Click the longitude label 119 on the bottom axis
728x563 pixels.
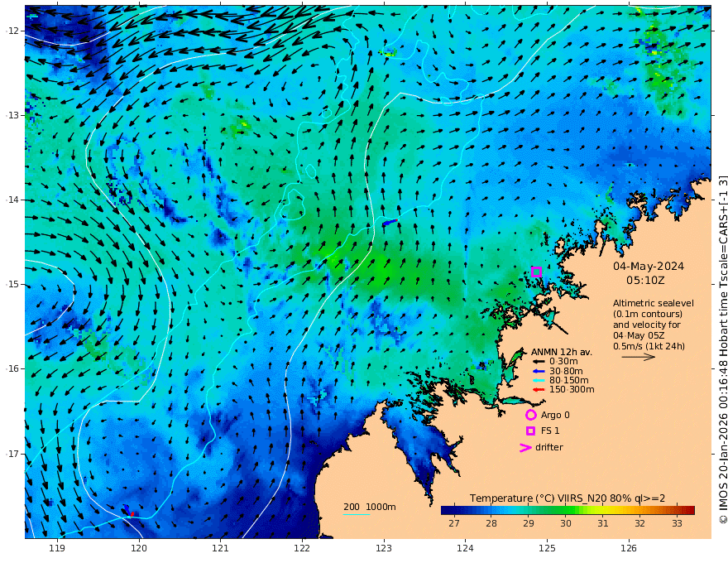tap(57, 548)
